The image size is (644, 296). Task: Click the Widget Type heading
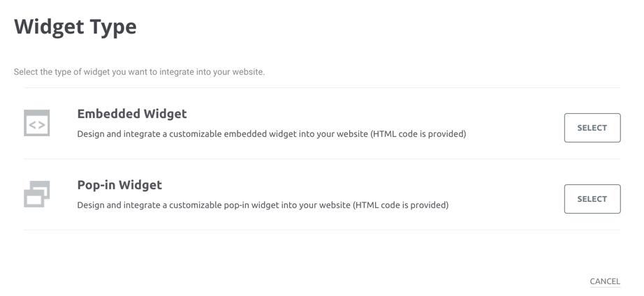75,27
